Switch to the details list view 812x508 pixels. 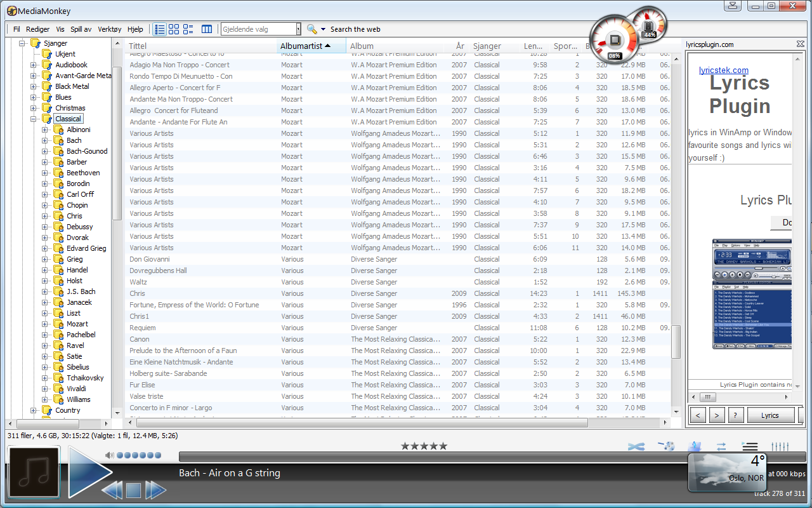point(160,29)
